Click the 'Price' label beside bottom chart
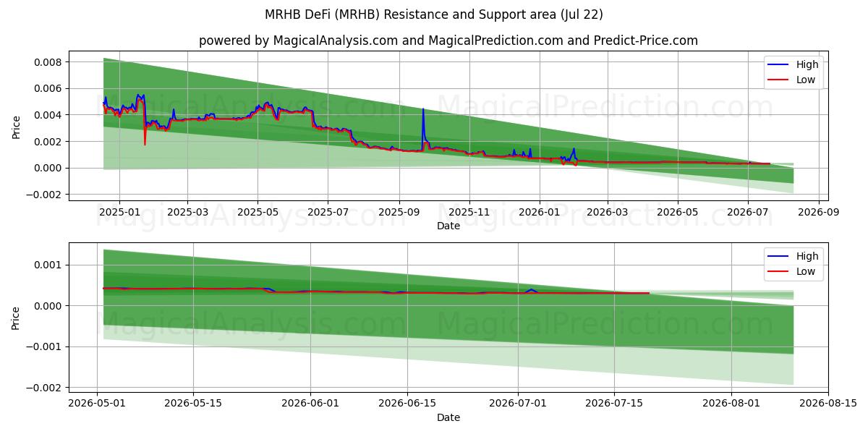This screenshot has height=434, width=868. [17, 317]
